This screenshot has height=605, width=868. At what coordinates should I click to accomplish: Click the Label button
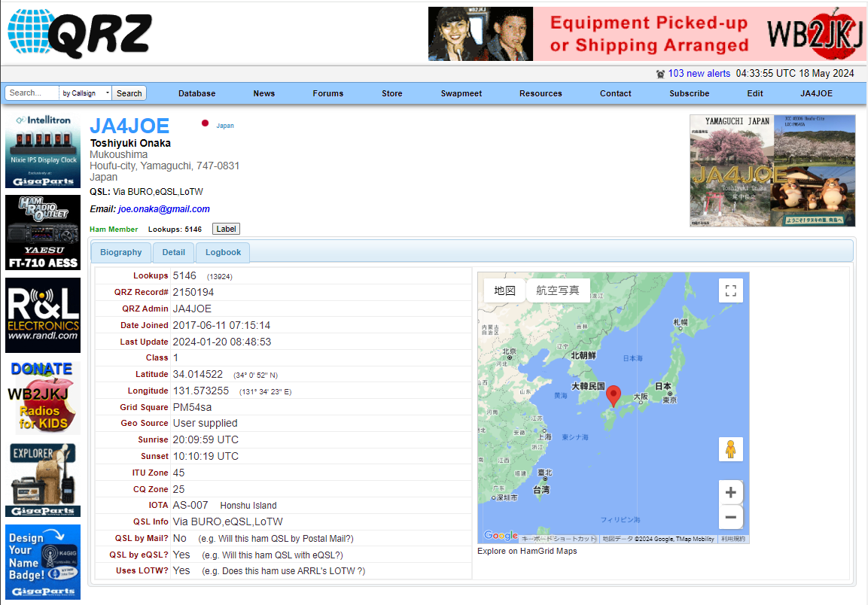coord(226,230)
